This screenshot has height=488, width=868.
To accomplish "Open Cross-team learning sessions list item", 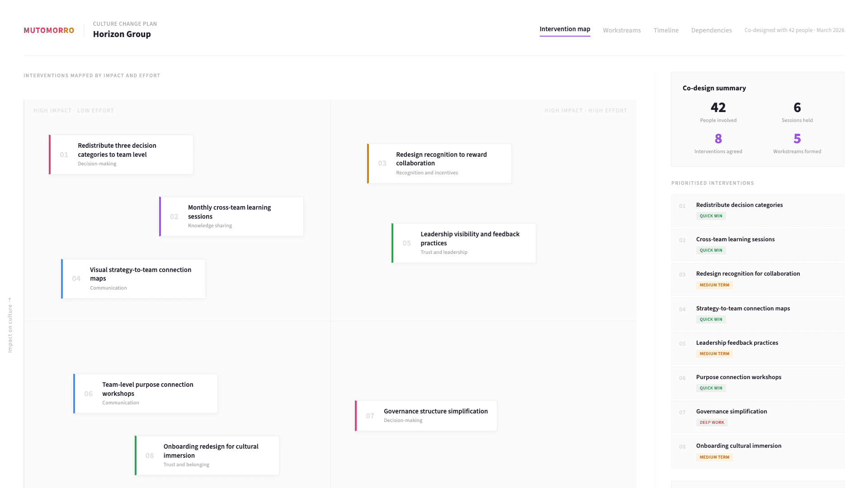I will [758, 244].
